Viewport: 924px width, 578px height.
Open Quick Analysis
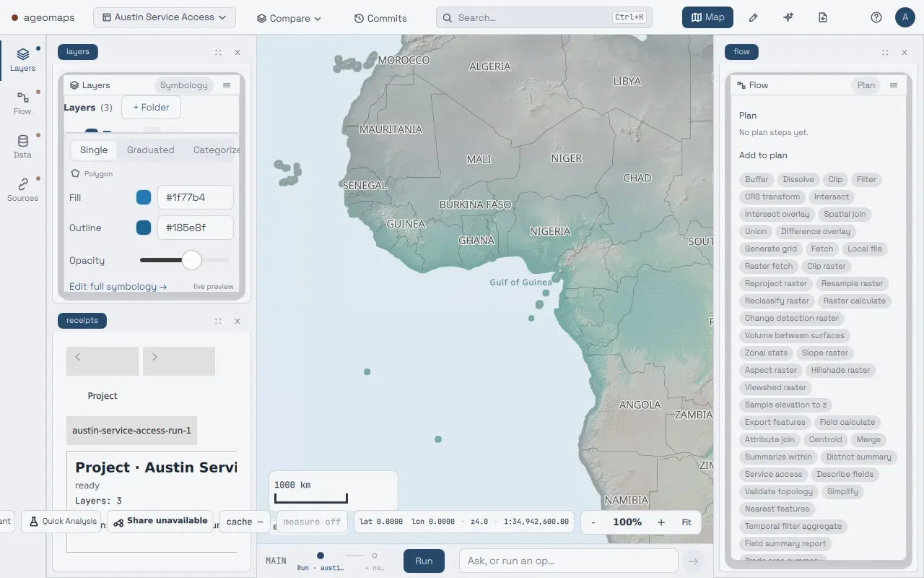point(61,522)
